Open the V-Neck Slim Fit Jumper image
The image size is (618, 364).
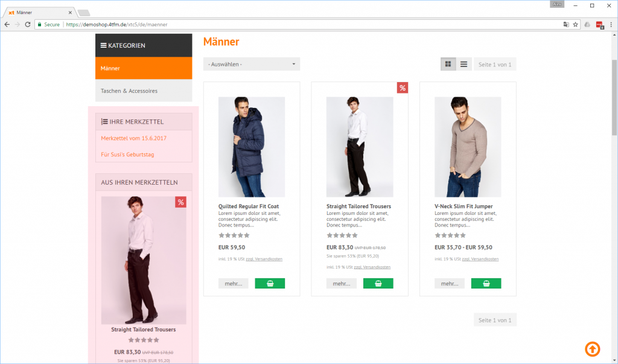pyautogui.click(x=468, y=147)
